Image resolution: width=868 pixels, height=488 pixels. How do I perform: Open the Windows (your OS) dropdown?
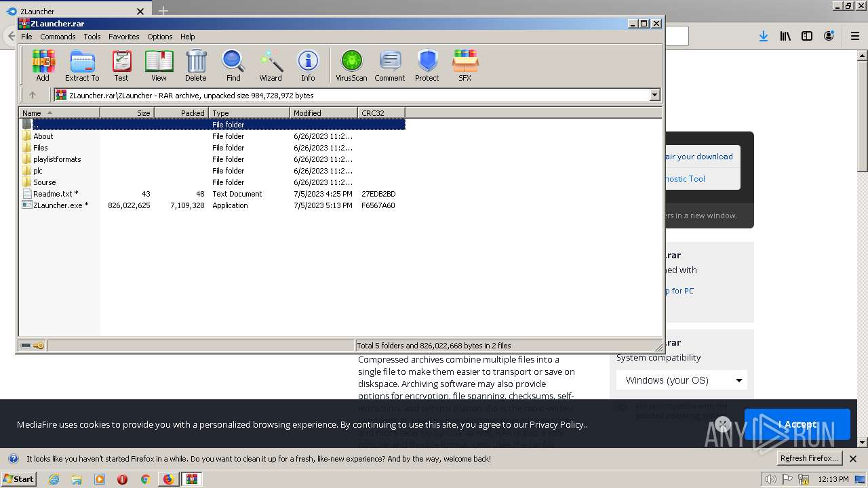(x=682, y=380)
